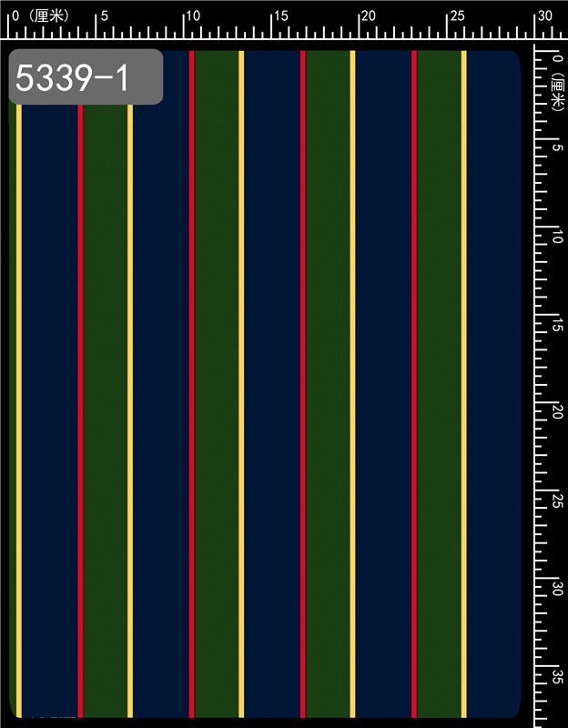Click the 25 mark on top ruler
The image size is (568, 728).
tap(457, 15)
